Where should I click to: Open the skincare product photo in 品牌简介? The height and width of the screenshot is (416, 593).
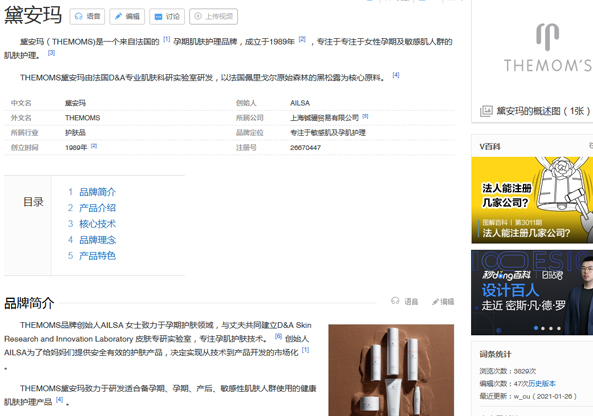(x=391, y=370)
